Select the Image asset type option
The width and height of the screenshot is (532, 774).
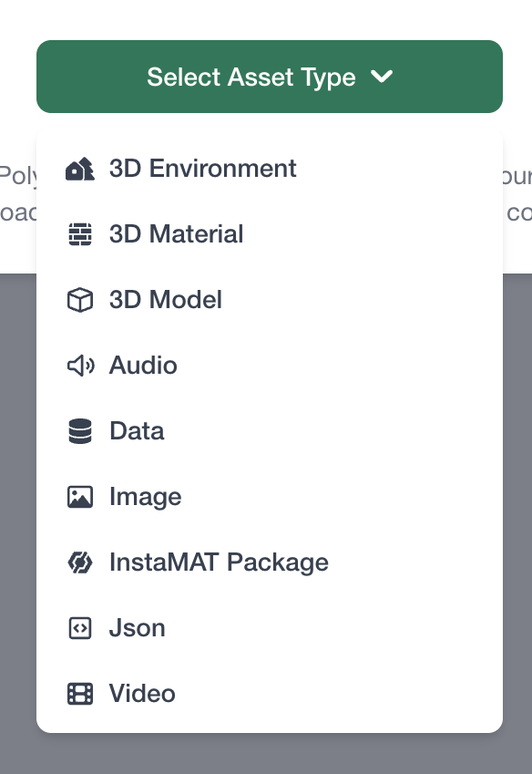click(145, 496)
